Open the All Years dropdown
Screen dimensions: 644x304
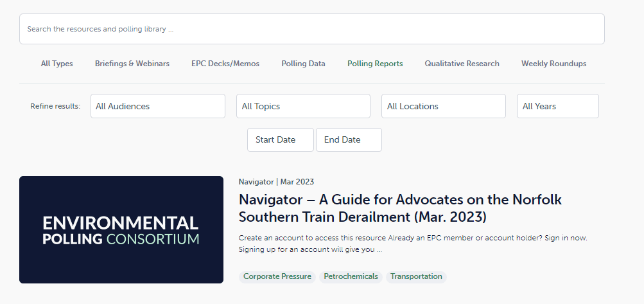557,106
